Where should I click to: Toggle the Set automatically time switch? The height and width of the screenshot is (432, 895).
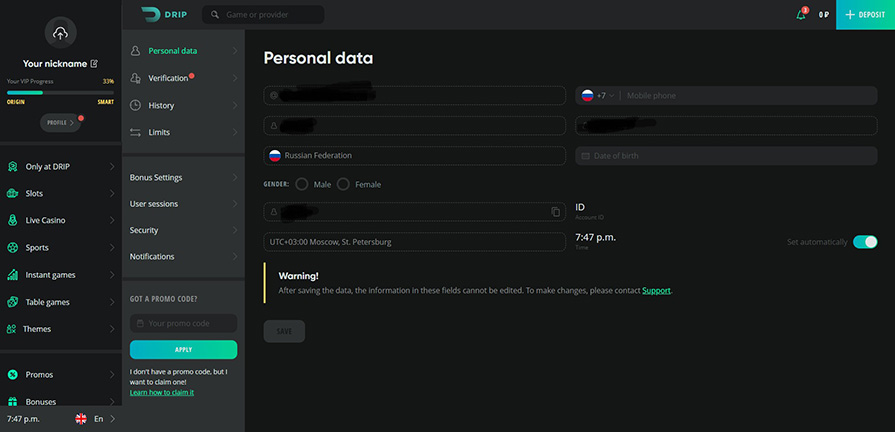coord(865,242)
